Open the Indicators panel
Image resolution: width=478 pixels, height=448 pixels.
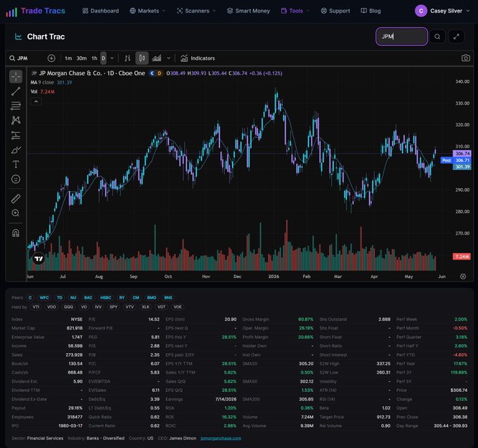click(198, 58)
